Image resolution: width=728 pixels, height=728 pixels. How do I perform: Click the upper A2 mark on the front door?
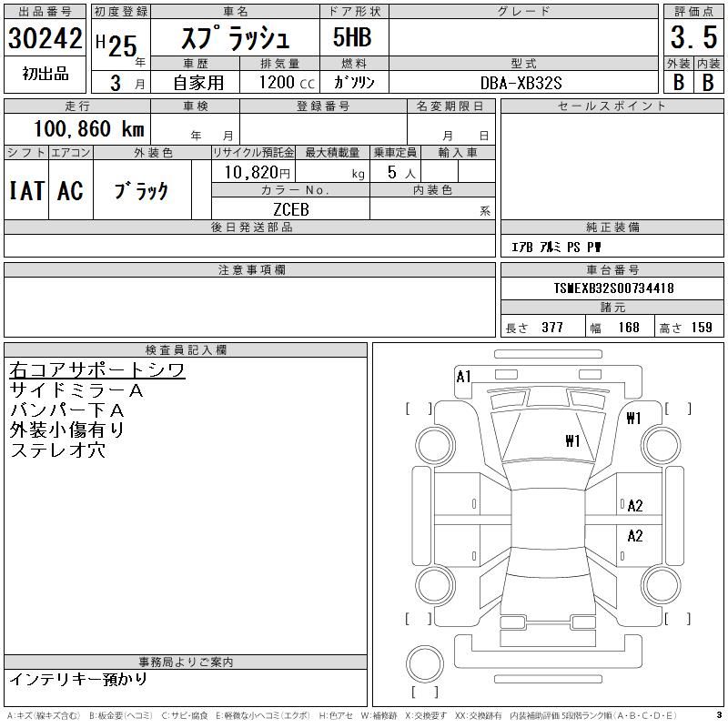coord(634,506)
